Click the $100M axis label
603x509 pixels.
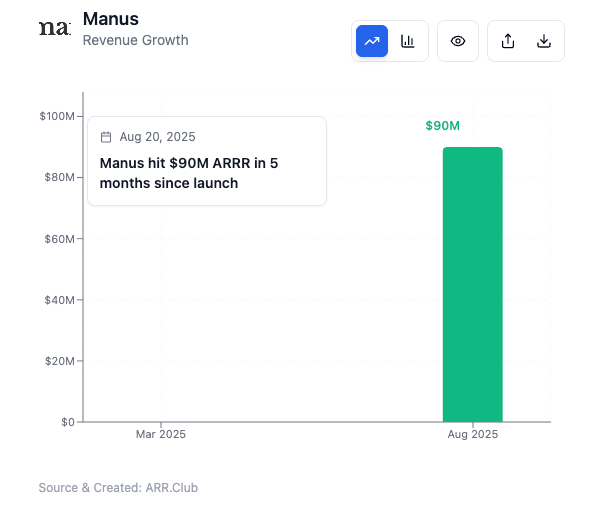pos(57,116)
